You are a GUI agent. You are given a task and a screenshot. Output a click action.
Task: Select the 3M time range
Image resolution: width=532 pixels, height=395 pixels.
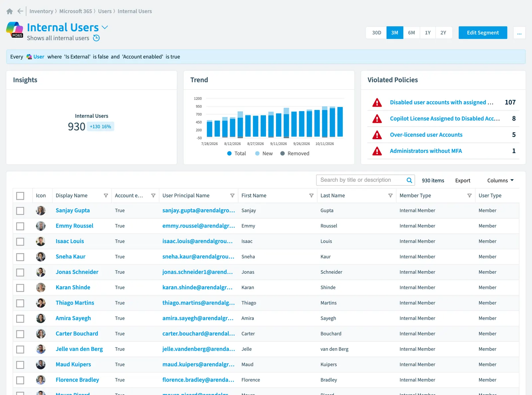(395, 33)
